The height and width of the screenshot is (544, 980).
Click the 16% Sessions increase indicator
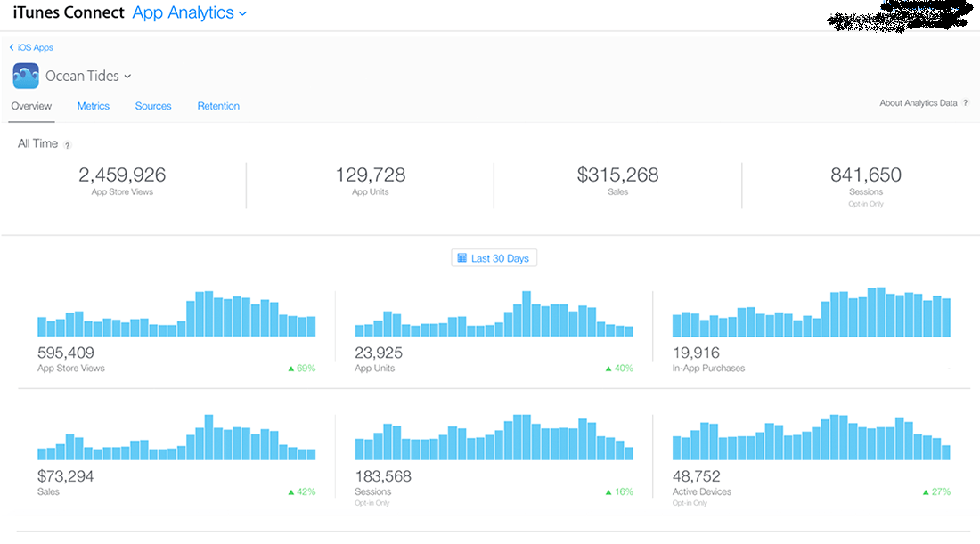619,492
